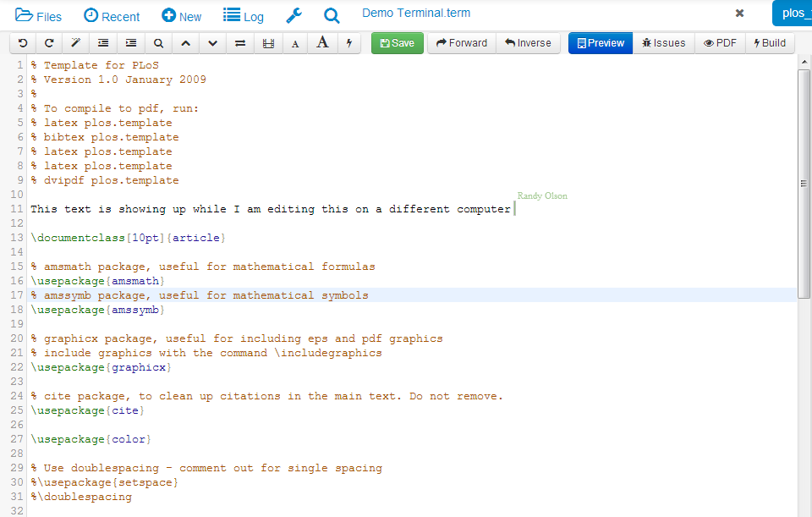Click the magnifier icon in editor toolbar
This screenshot has height=517, width=812.
pos(158,43)
